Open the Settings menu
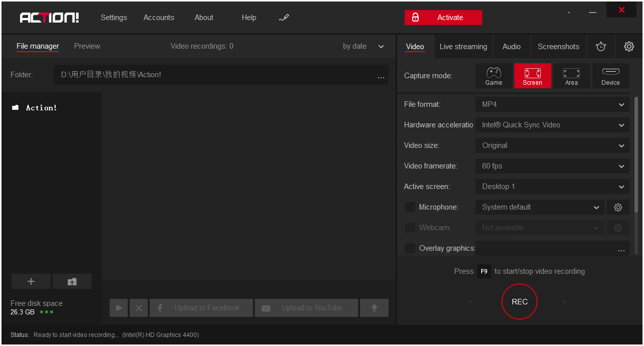The height and width of the screenshot is (346, 644). pyautogui.click(x=114, y=18)
